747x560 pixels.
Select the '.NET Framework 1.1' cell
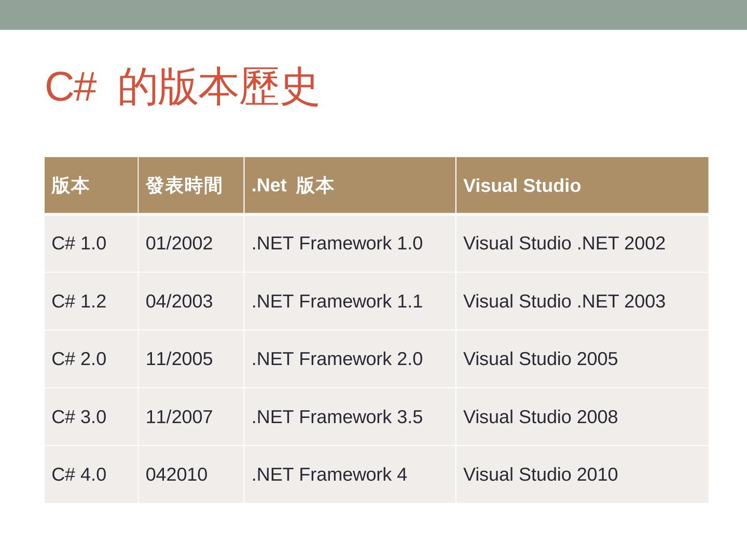337,301
